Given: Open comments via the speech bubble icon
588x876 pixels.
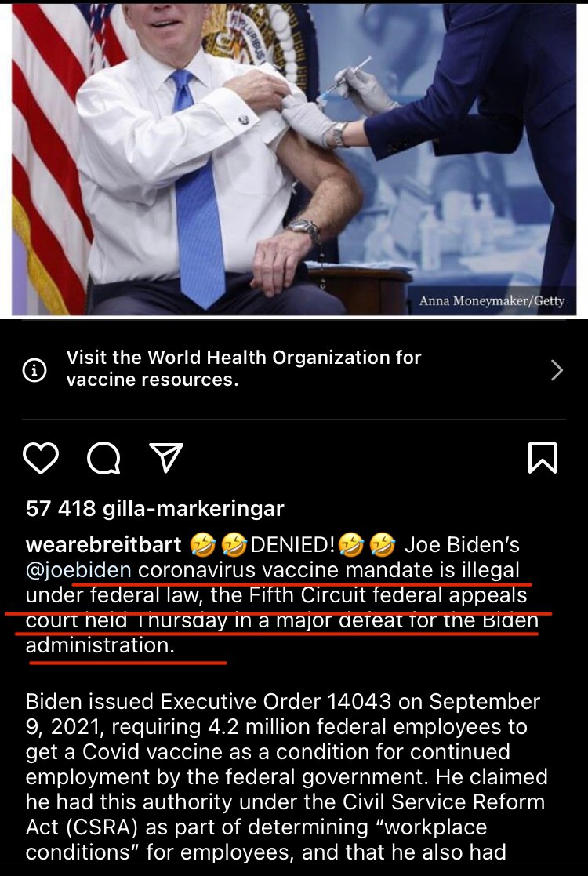Looking at the screenshot, I should pyautogui.click(x=103, y=458).
